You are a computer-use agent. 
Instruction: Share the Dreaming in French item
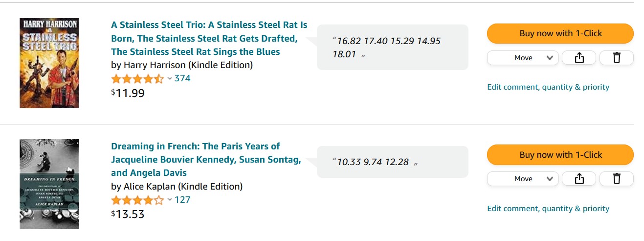tap(579, 179)
